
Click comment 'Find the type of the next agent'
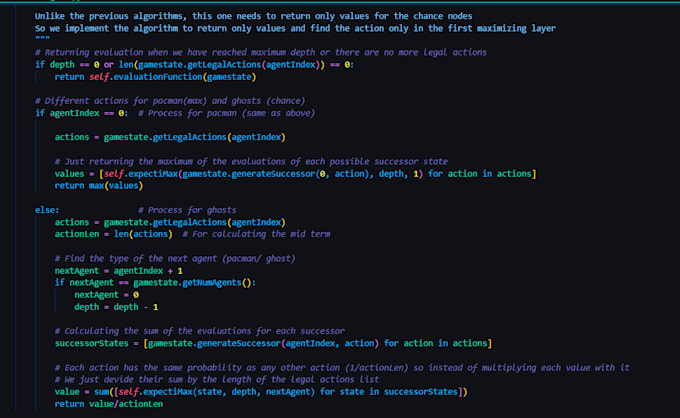pos(175,258)
